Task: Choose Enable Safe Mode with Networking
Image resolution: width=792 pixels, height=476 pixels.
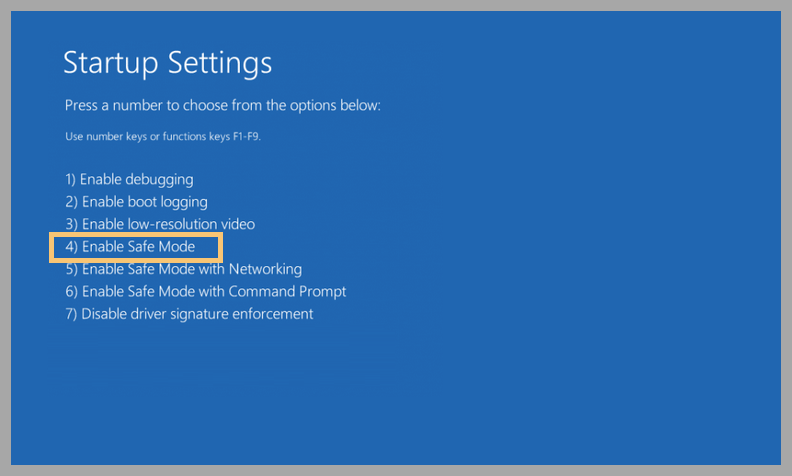Action: (x=184, y=269)
